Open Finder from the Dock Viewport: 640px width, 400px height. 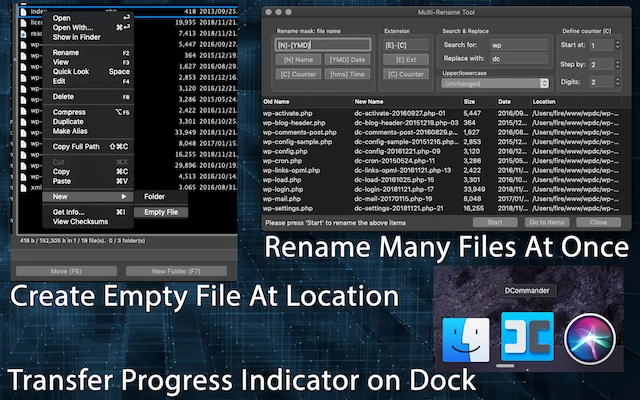pos(466,340)
